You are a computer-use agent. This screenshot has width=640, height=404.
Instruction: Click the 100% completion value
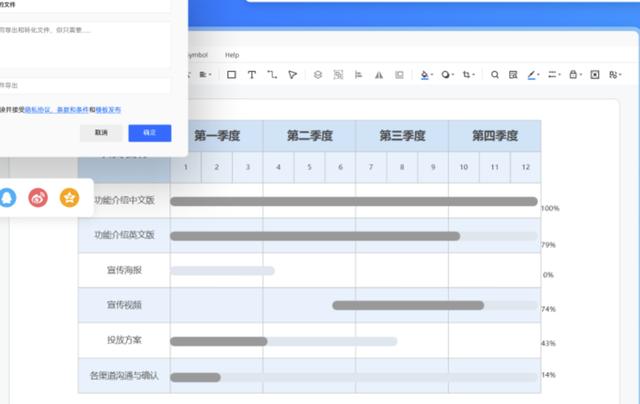coord(550,209)
